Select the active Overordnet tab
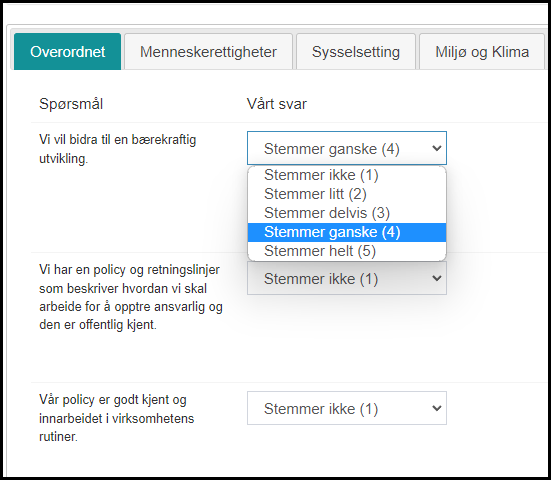Viewport: 551px width, 480px height. 67,52
